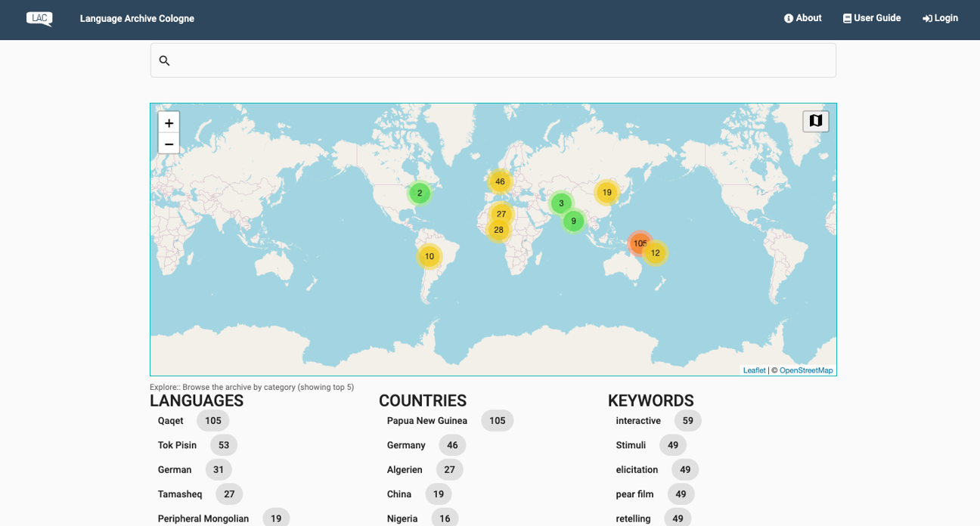Viewport: 980px width, 526px height.
Task: Go to Language Archive Cologne home
Action: coord(137,19)
